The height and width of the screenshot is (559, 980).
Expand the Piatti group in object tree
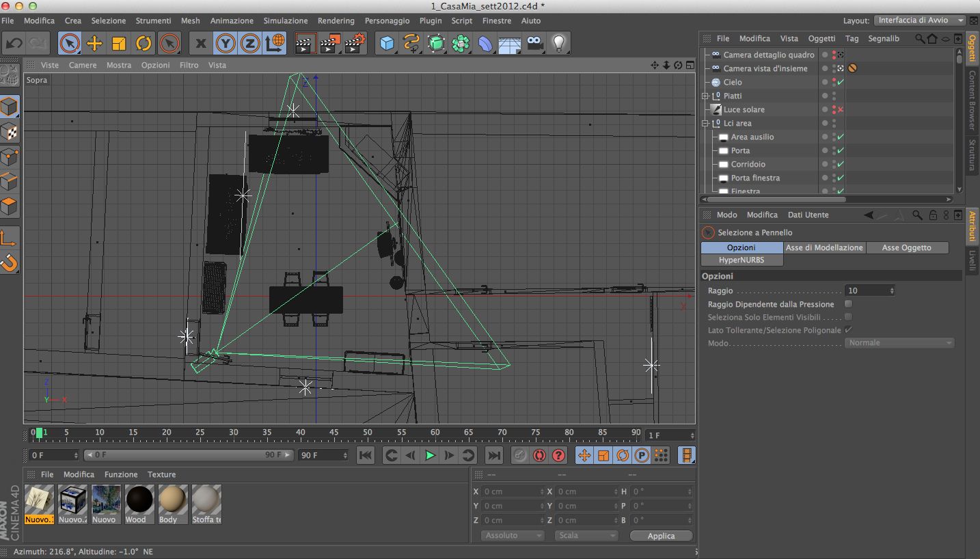click(x=705, y=96)
